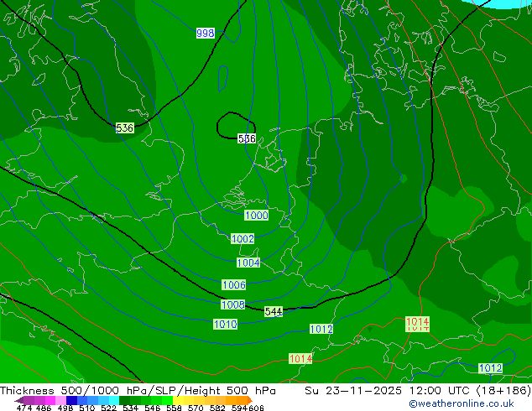532x411 pixels.
Task: Click the doubled red 1014 label
Action: coord(417,324)
